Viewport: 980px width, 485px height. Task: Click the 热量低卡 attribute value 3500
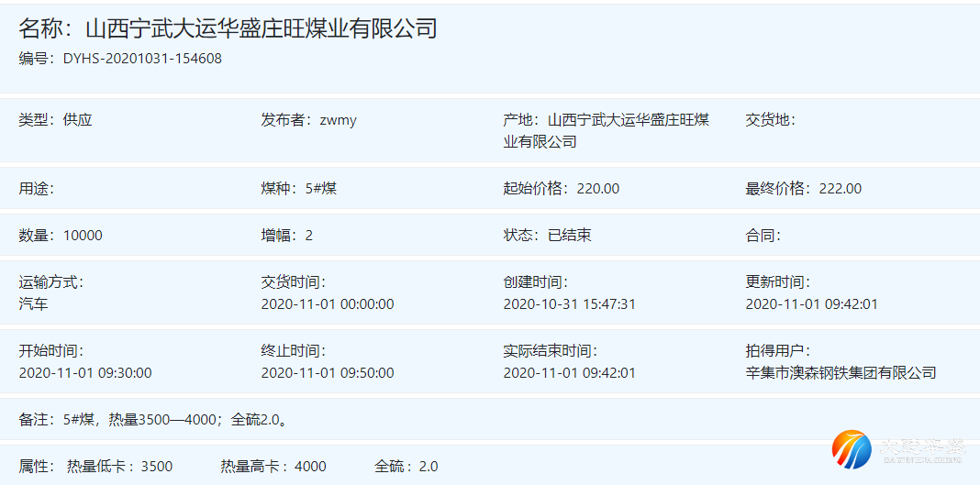tap(156, 467)
